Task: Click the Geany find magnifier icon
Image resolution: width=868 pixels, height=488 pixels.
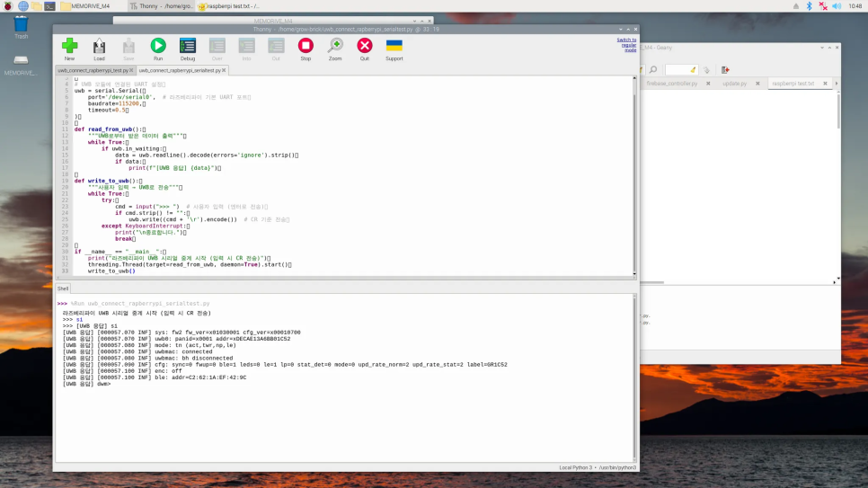Action: (653, 70)
